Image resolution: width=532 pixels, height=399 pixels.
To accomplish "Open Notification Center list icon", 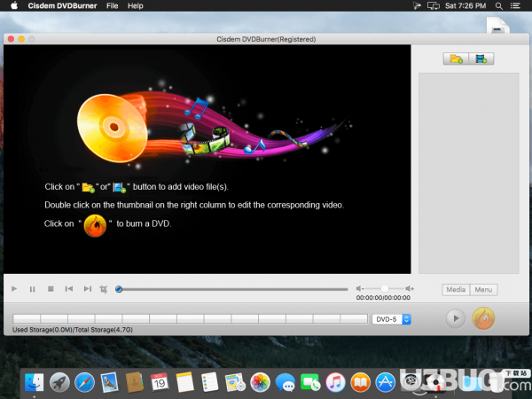I will tap(515, 6).
